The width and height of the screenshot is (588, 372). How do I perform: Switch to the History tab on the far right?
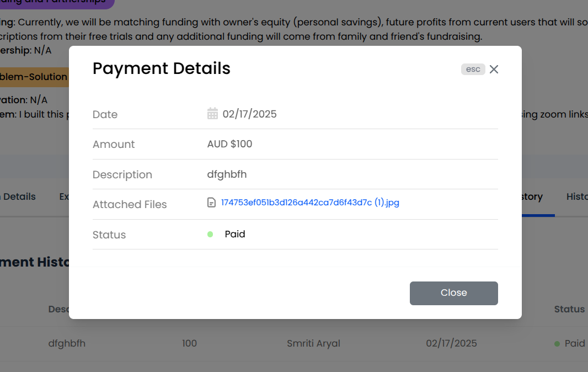coord(579,196)
